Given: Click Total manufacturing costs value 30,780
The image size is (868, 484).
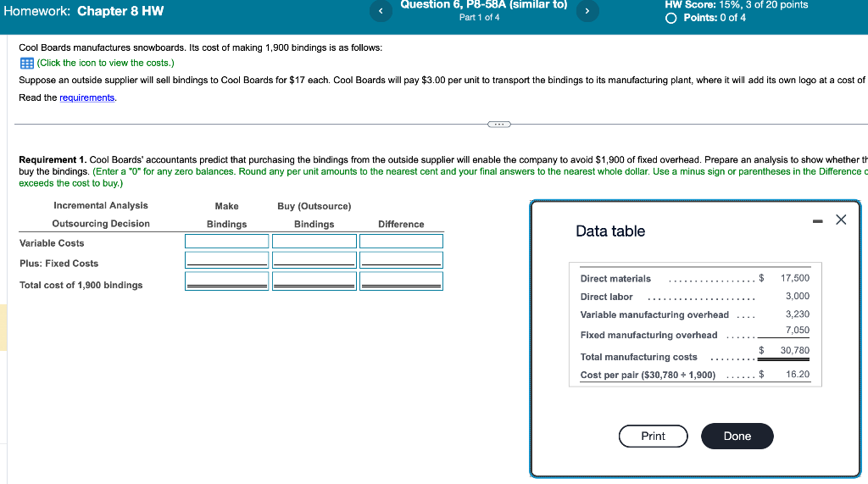Looking at the screenshot, I should click(795, 350).
